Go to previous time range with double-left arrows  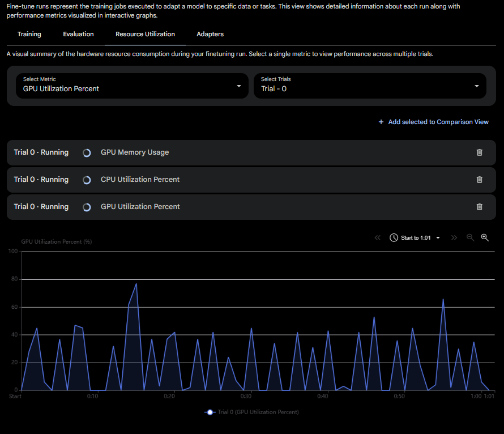click(x=377, y=237)
